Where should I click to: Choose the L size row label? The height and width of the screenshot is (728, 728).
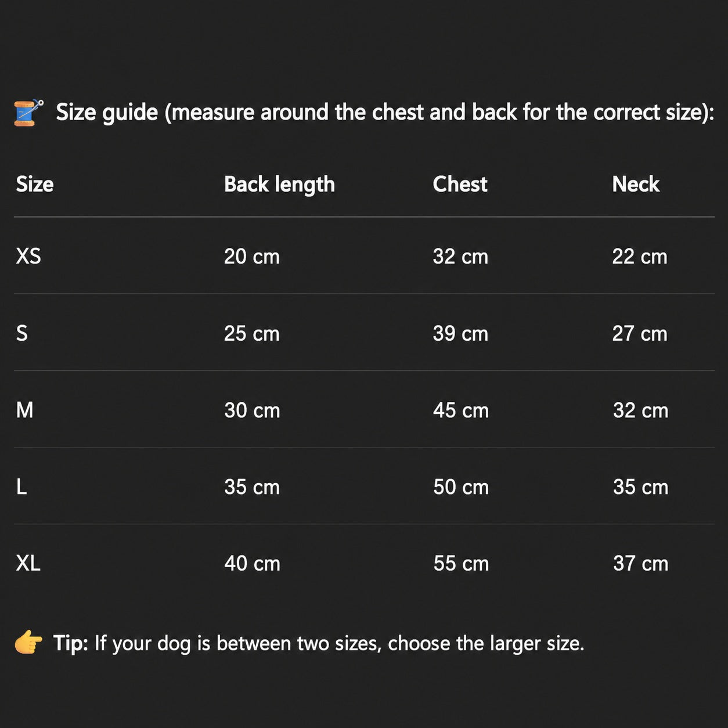coord(21,486)
